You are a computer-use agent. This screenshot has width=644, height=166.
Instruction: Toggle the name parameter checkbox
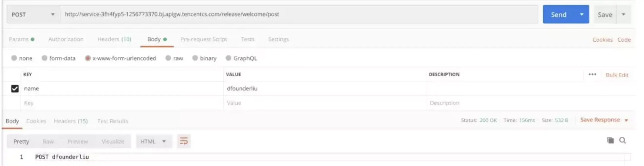click(15, 89)
